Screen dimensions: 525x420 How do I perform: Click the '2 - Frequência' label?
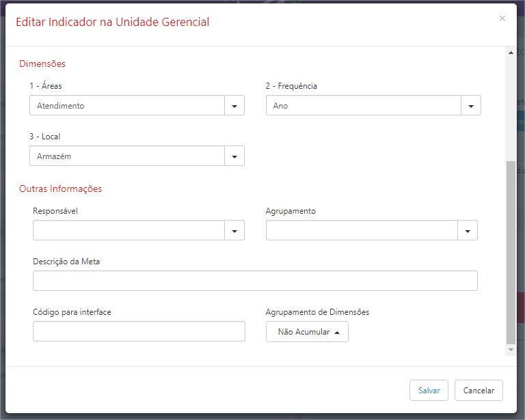[291, 86]
